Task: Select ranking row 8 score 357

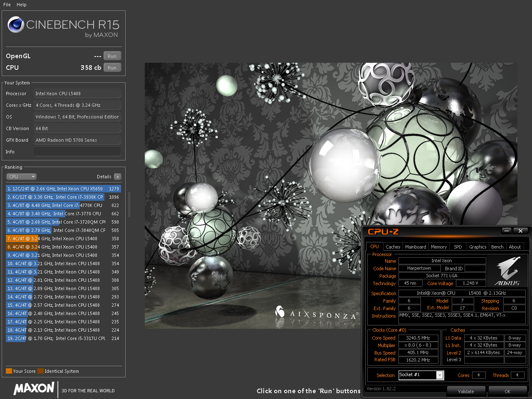Action: coord(63,247)
